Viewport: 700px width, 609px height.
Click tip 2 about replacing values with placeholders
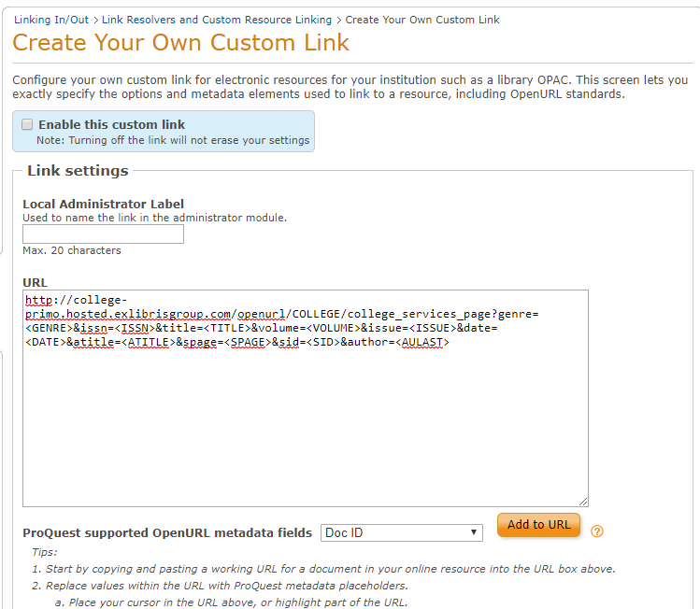(x=220, y=586)
